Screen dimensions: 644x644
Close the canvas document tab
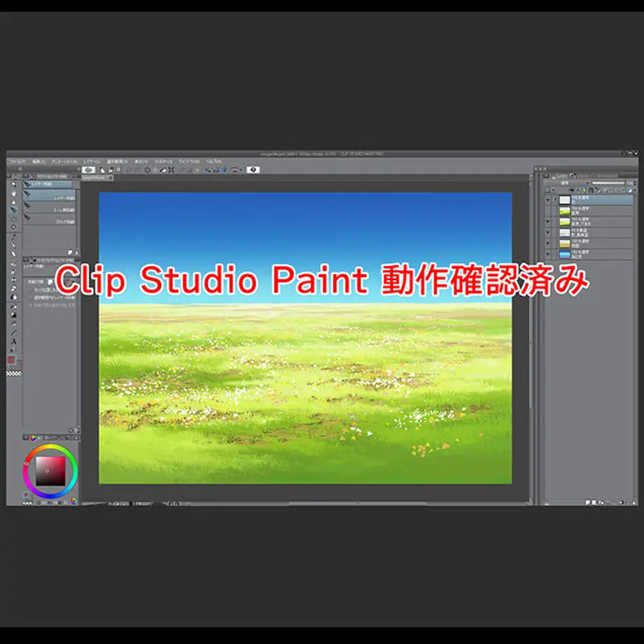pos(111,178)
